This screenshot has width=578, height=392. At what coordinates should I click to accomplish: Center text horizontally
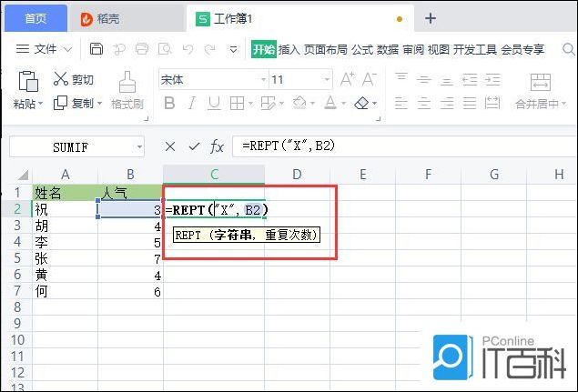pos(424,103)
